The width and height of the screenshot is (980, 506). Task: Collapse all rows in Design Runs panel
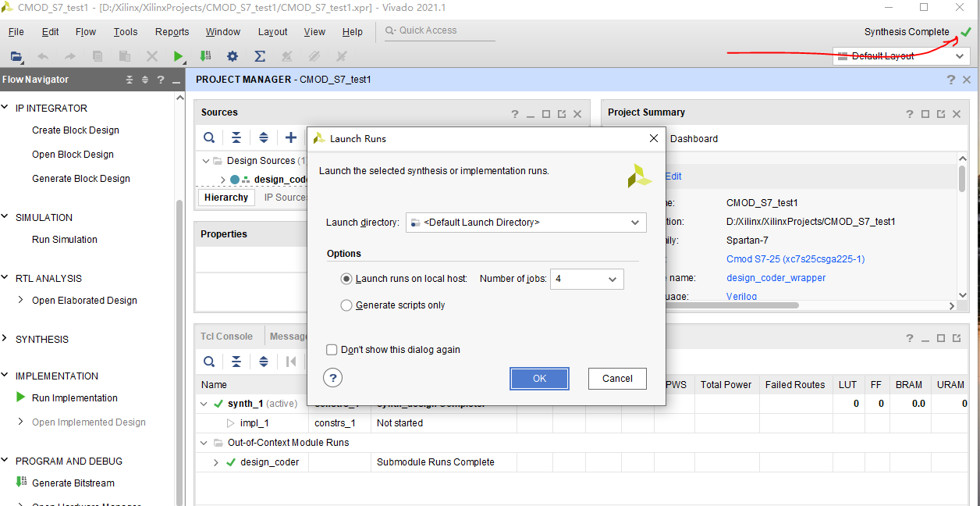pos(236,362)
